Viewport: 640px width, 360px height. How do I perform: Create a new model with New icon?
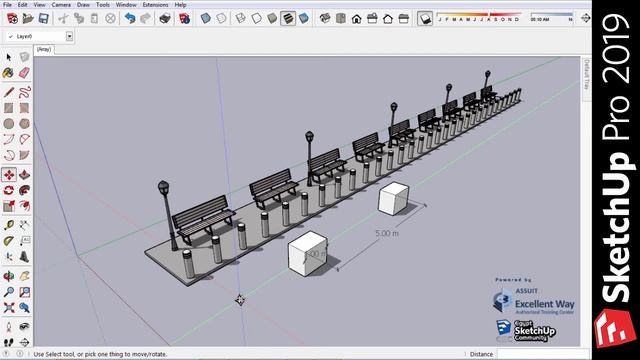click(12, 18)
